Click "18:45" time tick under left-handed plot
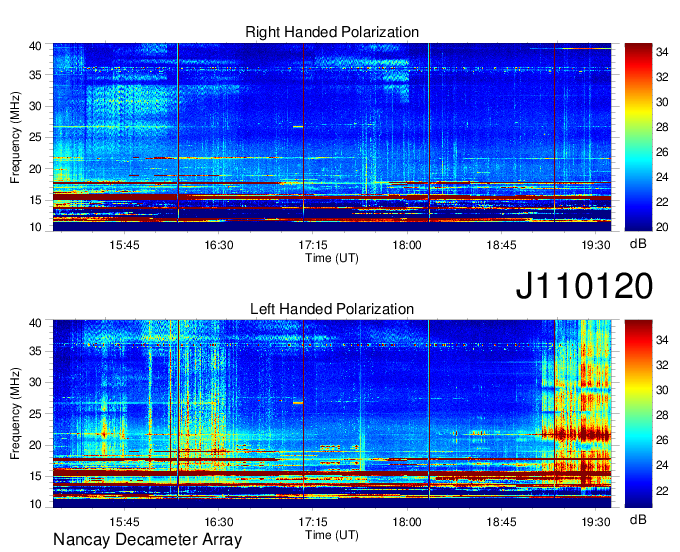 [501, 522]
